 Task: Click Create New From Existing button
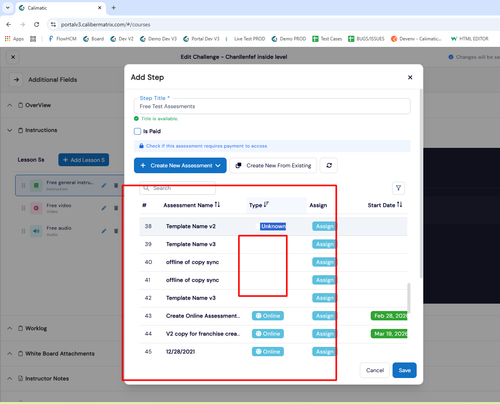click(273, 166)
